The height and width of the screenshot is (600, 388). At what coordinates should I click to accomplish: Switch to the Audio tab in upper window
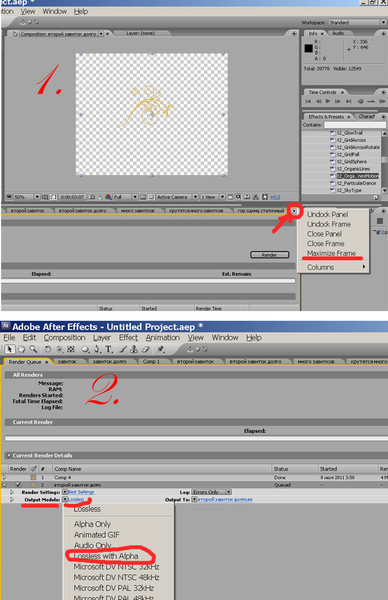[x=338, y=33]
